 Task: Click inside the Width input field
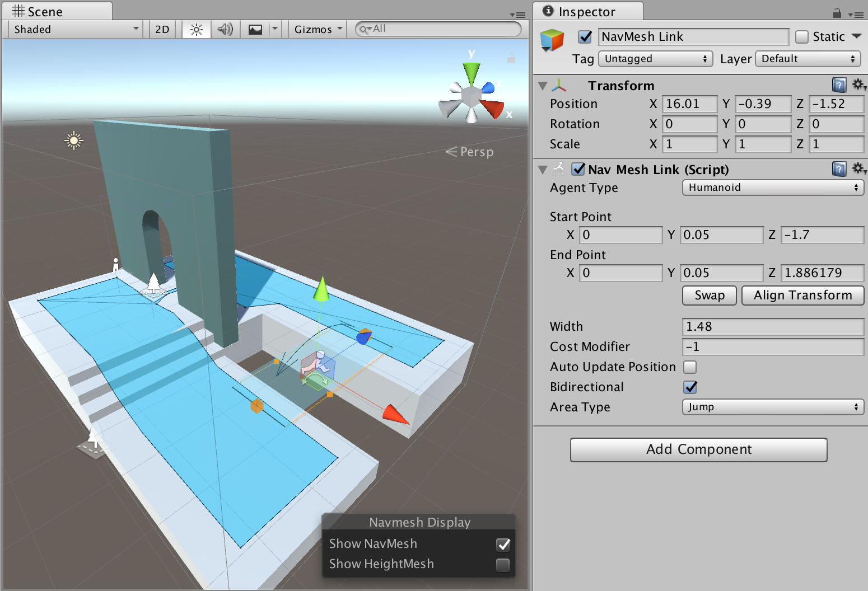point(773,326)
